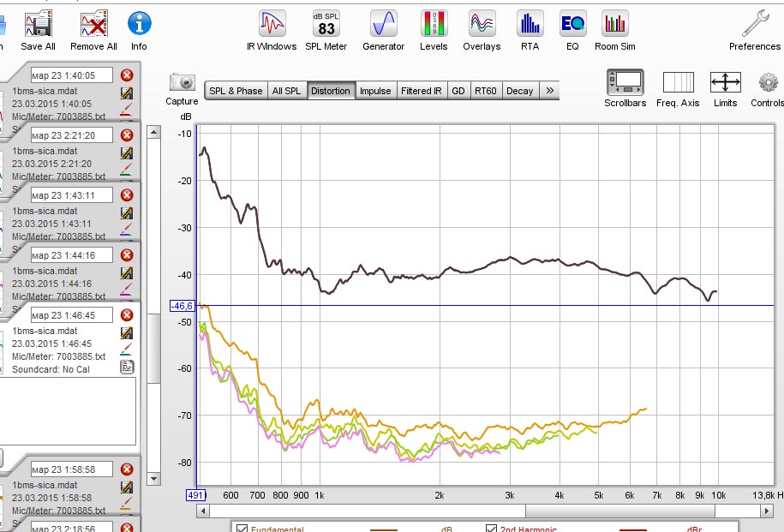
Task: Click horizontal scrollbar left arrow
Action: click(203, 511)
